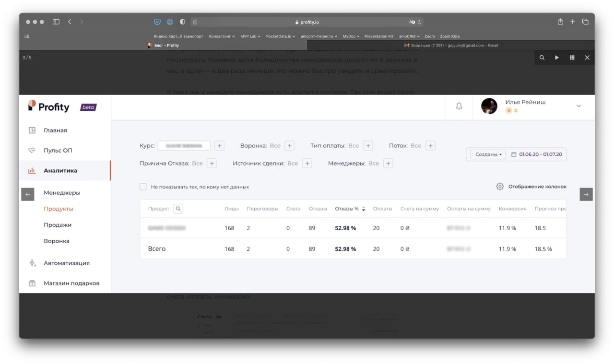Add a new Safari tab
Viewport: 614px width, 364px height.
(572, 22)
